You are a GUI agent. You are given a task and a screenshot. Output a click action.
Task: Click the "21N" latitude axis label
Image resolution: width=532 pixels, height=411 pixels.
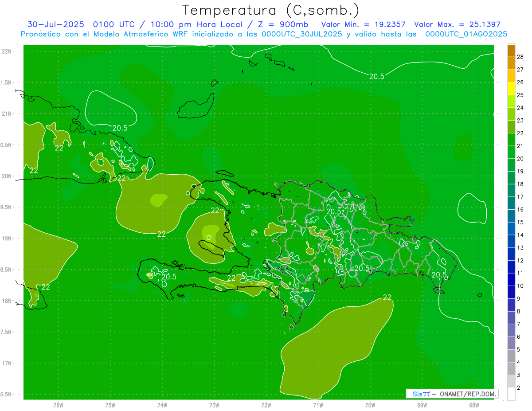tap(6, 114)
